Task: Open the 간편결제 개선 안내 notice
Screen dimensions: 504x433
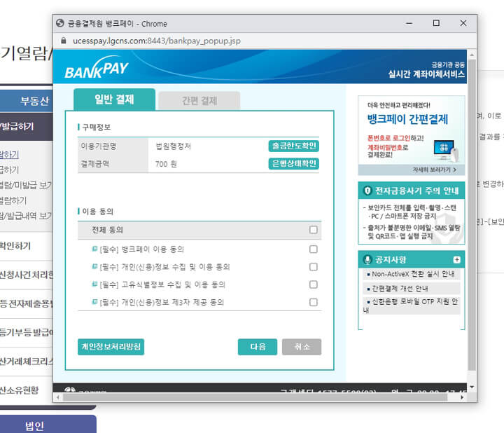Action: point(400,288)
